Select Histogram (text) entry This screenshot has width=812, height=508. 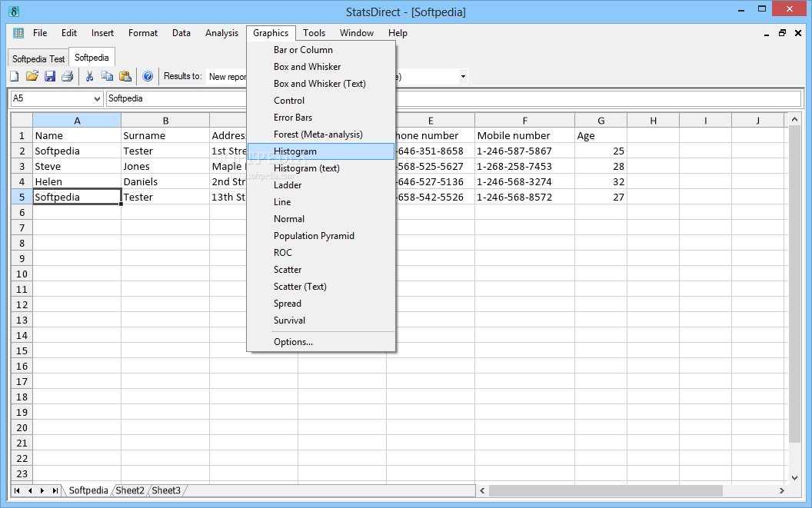[321, 168]
